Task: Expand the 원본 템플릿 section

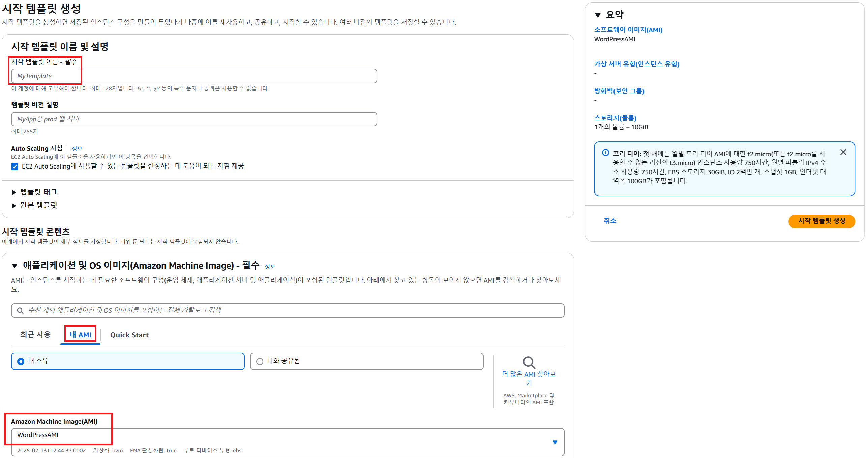Action: pos(14,206)
